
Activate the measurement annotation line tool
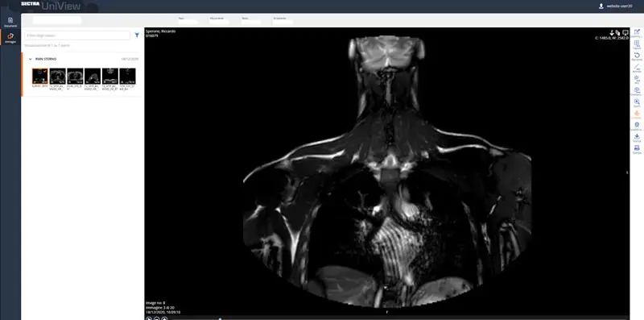(637, 68)
